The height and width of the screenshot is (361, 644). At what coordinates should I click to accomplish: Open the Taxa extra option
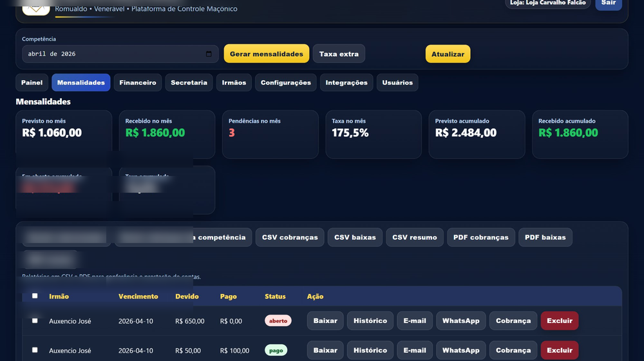(339, 54)
